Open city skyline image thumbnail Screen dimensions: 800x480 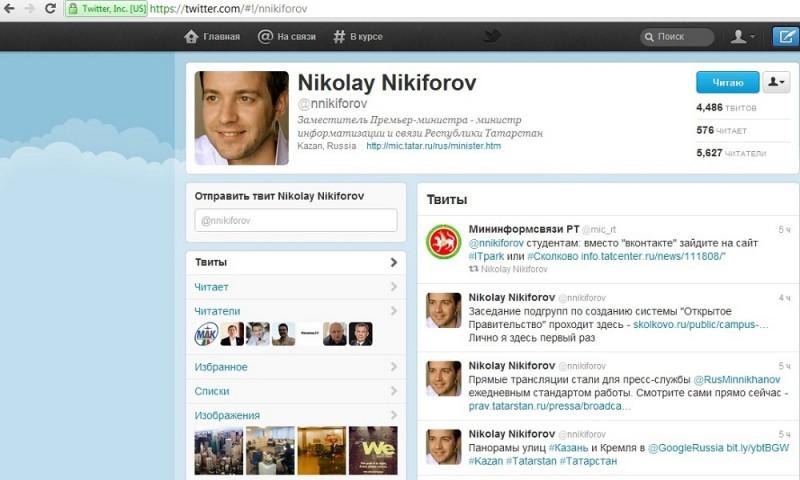(x=219, y=451)
